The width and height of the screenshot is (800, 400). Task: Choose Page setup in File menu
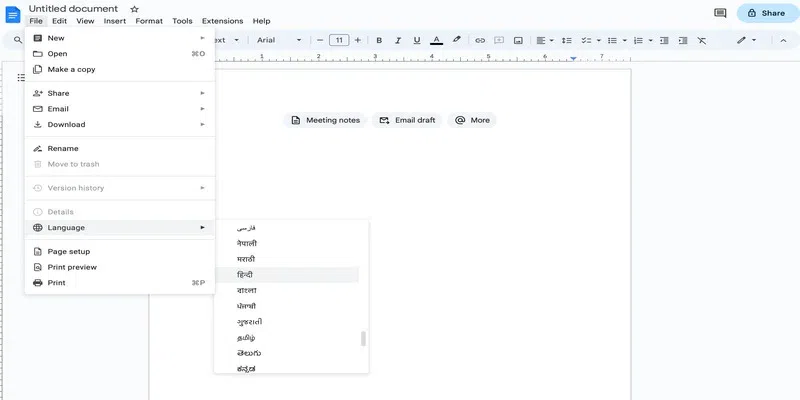click(119, 252)
